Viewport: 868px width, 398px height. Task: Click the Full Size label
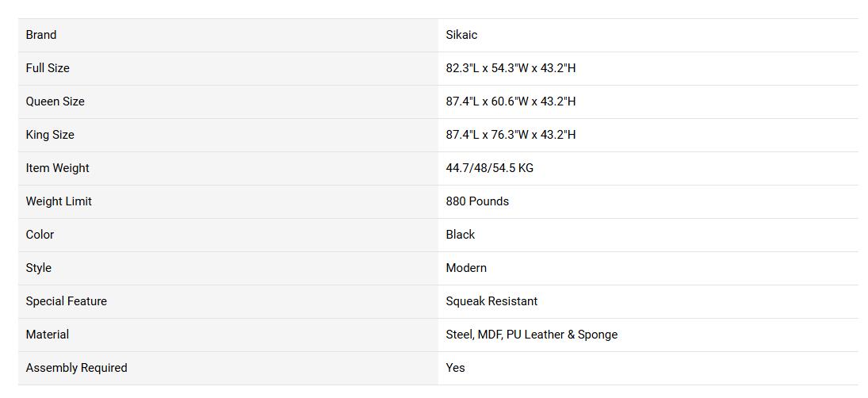click(48, 68)
